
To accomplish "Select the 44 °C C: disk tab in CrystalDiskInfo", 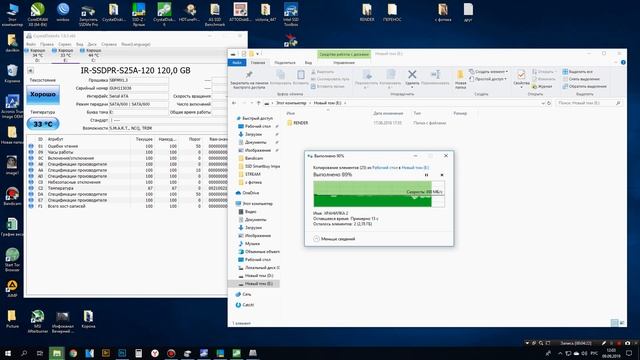I will coord(92,55).
